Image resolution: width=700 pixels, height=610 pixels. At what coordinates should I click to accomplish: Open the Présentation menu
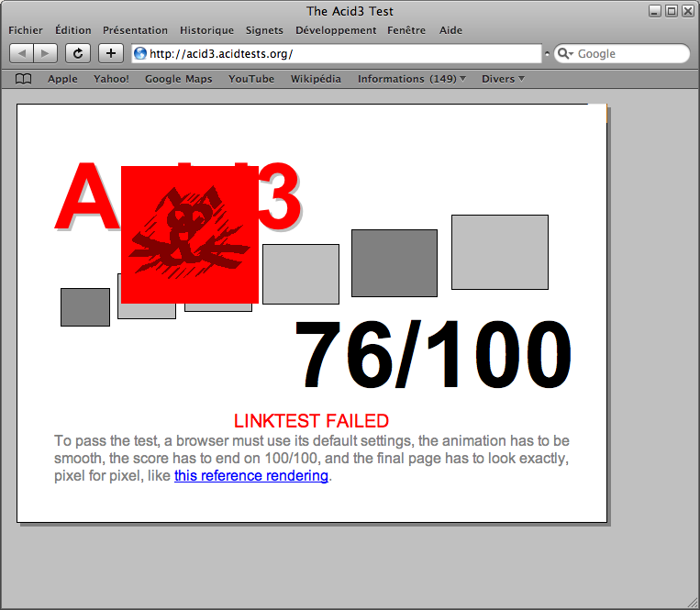[135, 30]
